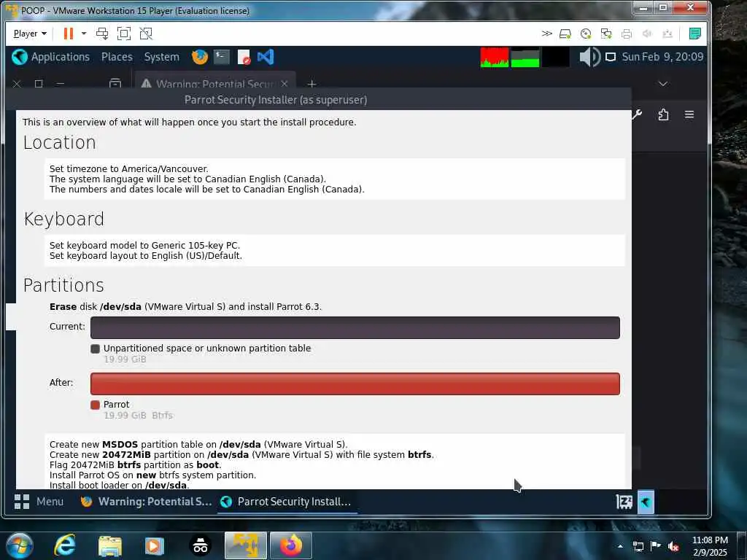The width and height of the screenshot is (747, 560).
Task: Click the red After partition bar
Action: tap(355, 384)
